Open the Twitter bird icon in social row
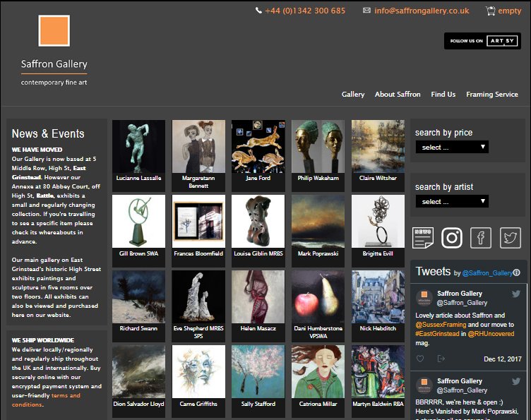The width and height of the screenshot is (531, 420). [511, 238]
